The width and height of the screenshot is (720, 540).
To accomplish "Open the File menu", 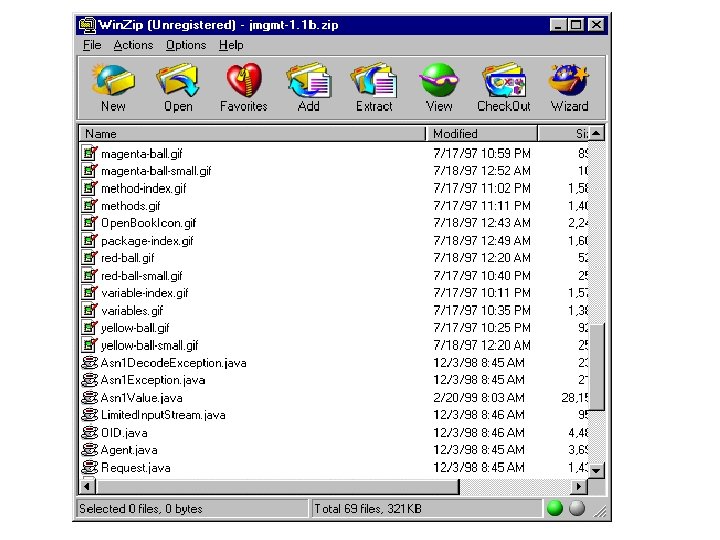I will pos(92,45).
